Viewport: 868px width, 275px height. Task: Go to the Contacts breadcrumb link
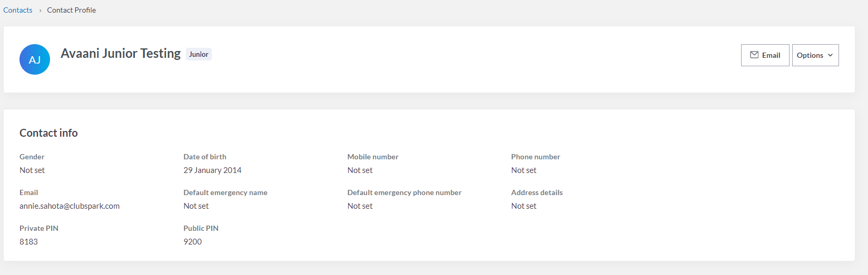[18, 10]
